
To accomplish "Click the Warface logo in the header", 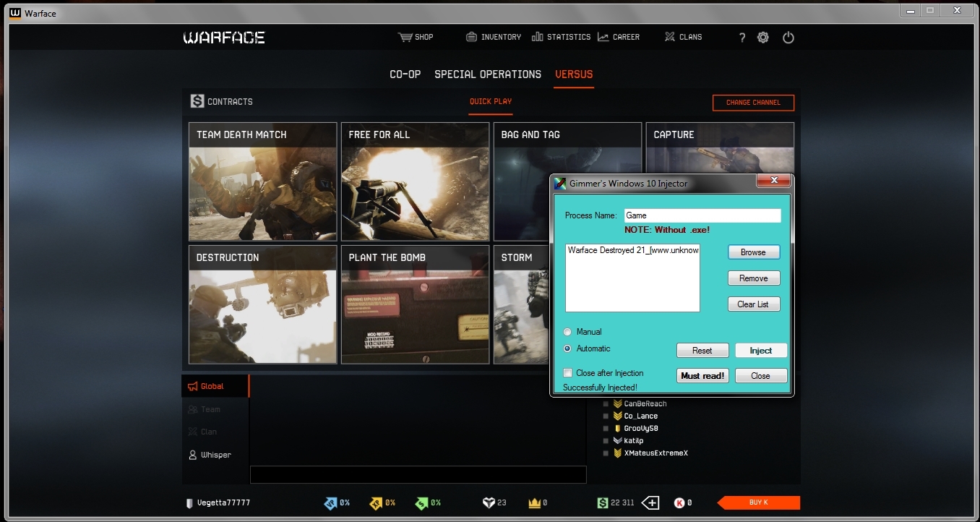I will (x=224, y=38).
